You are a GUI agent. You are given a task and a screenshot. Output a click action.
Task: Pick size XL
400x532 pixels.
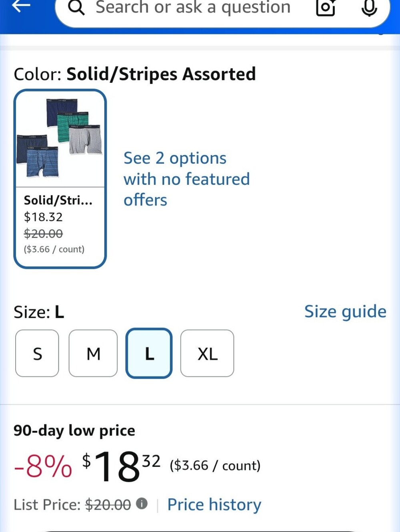coord(207,353)
